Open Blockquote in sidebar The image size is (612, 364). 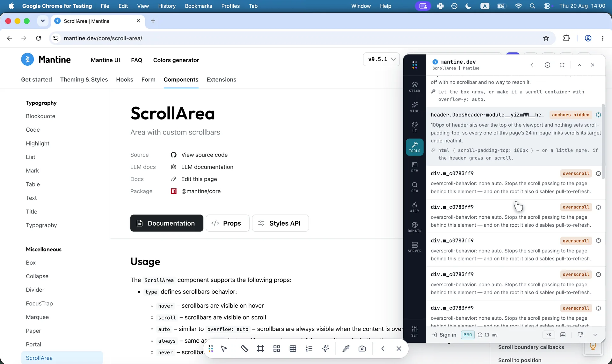tap(40, 116)
